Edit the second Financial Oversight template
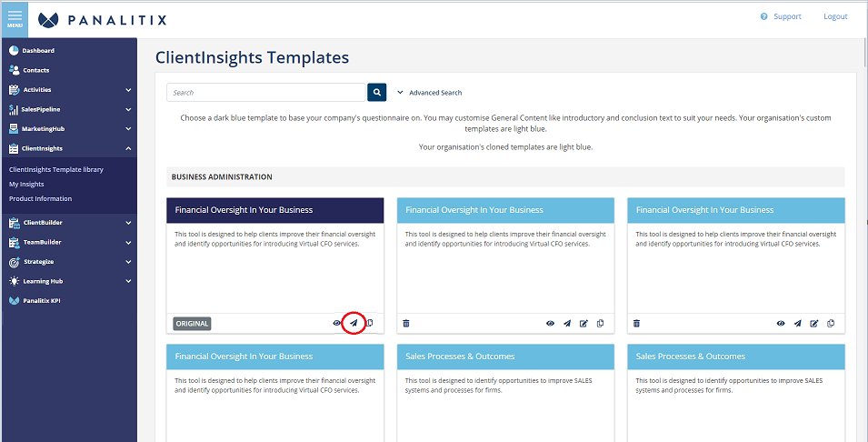868x442 pixels. [584, 324]
